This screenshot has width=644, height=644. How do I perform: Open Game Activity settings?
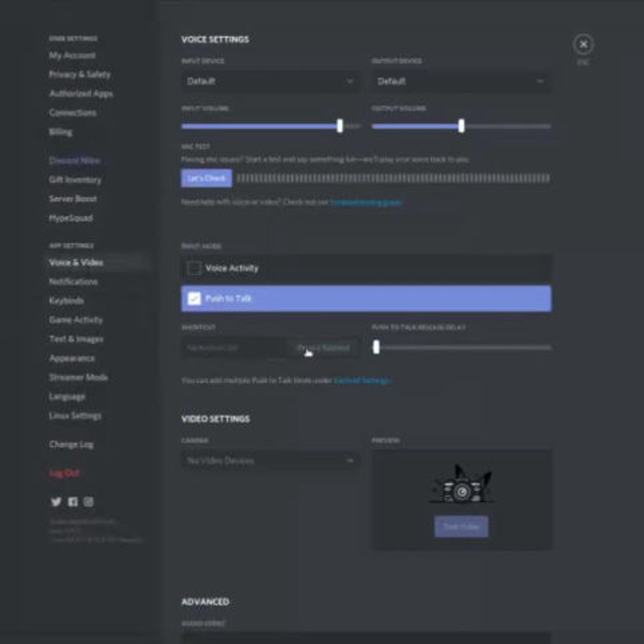(76, 320)
